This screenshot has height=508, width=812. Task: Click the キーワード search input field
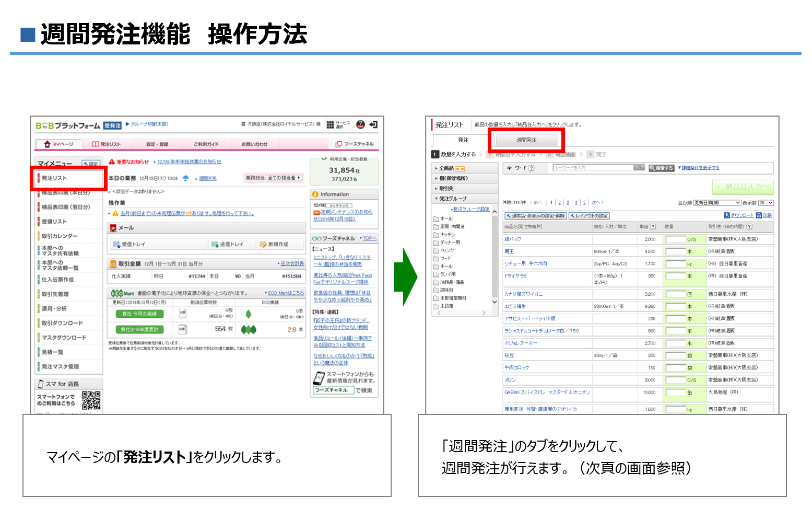pos(592,168)
